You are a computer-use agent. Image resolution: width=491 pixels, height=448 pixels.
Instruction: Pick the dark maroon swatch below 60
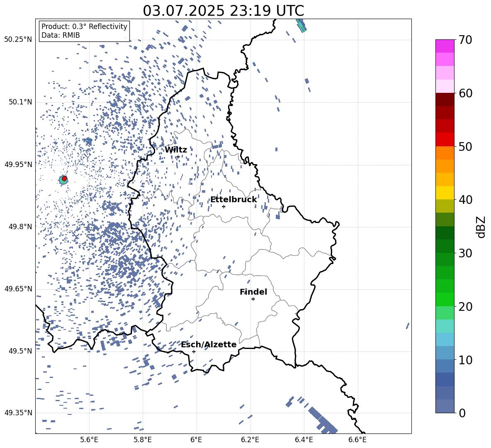[x=445, y=100]
